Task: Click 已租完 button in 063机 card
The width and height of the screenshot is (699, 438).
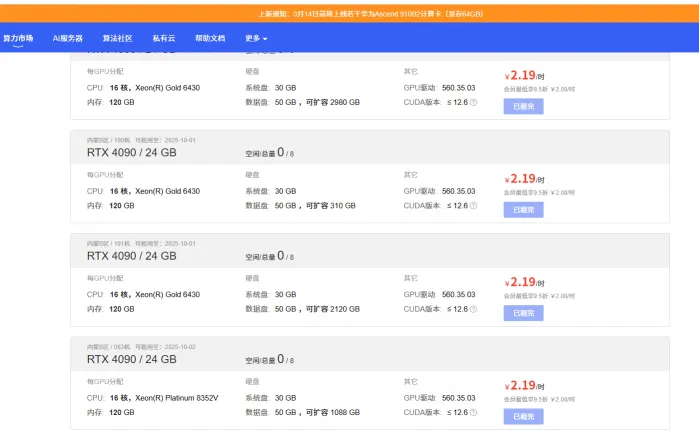Action: (523, 417)
